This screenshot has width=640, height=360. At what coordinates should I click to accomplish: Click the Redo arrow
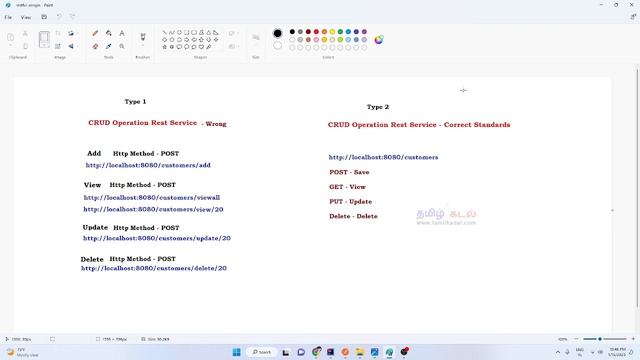coord(72,17)
